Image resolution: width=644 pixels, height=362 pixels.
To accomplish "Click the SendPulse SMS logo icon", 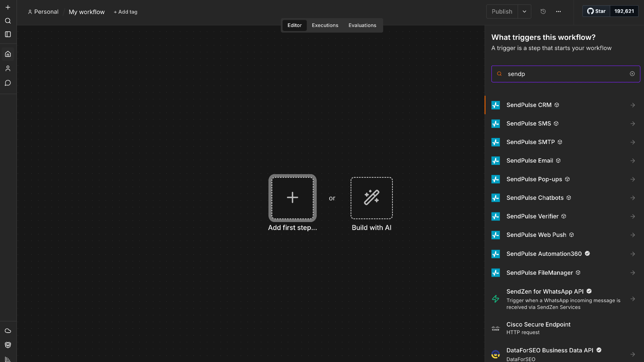I will pyautogui.click(x=495, y=123).
